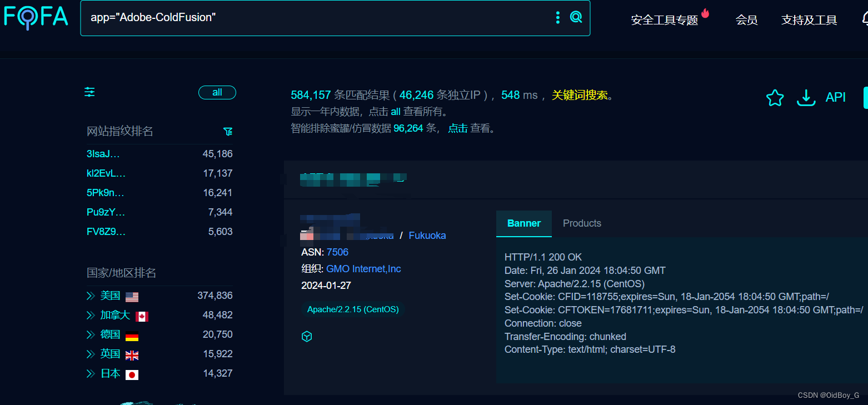The width and height of the screenshot is (868, 405).
Task: Open search options three-dot menu
Action: click(x=558, y=17)
